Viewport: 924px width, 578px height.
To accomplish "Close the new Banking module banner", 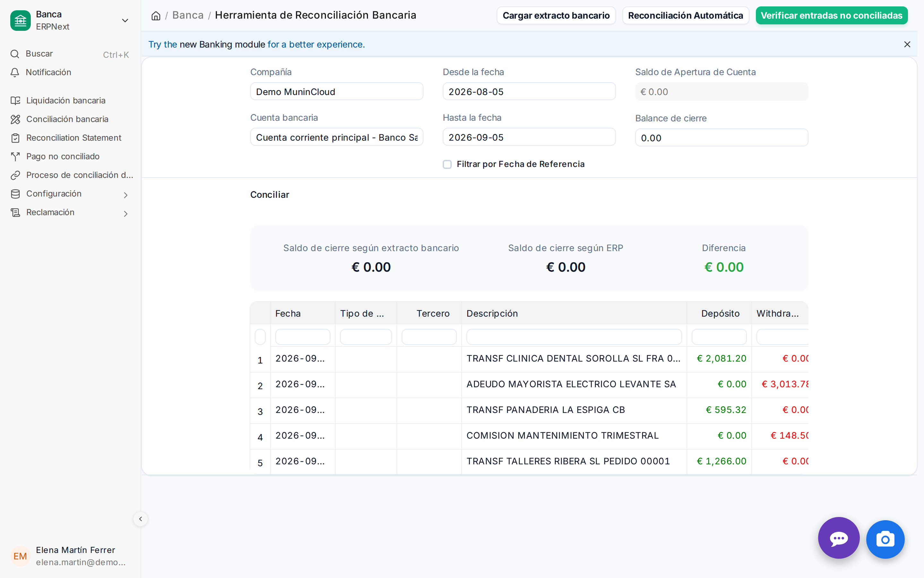I will tap(907, 44).
